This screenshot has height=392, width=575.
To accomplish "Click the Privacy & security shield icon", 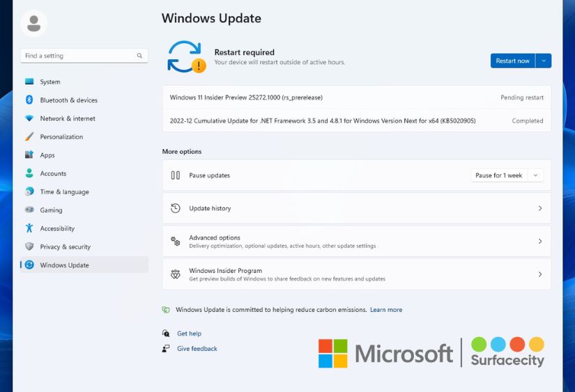I will 29,246.
